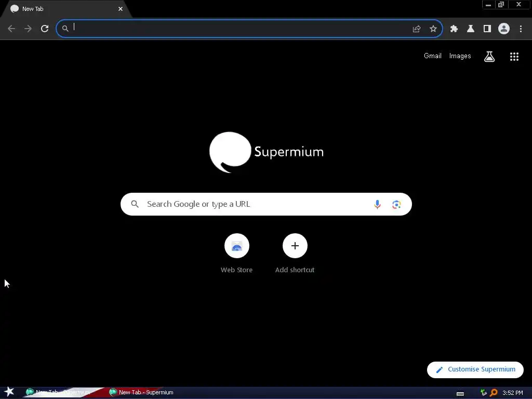
Task: Close the New Tab tab
Action: pyautogui.click(x=121, y=9)
